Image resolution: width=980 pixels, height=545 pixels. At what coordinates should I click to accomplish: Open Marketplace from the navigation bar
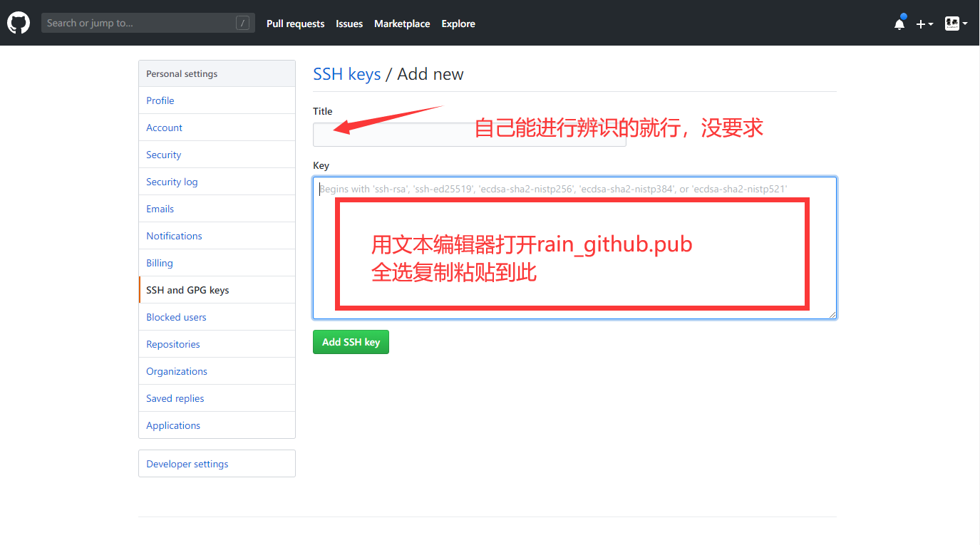401,24
